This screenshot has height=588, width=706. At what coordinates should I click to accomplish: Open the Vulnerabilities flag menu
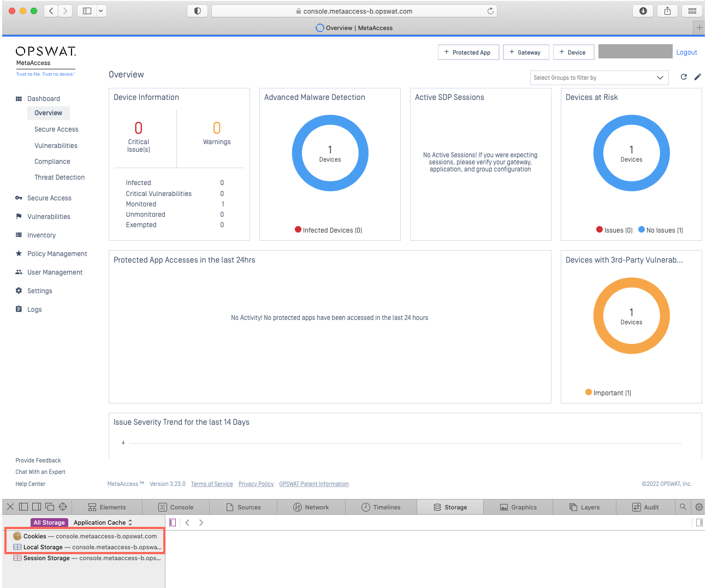point(43,217)
